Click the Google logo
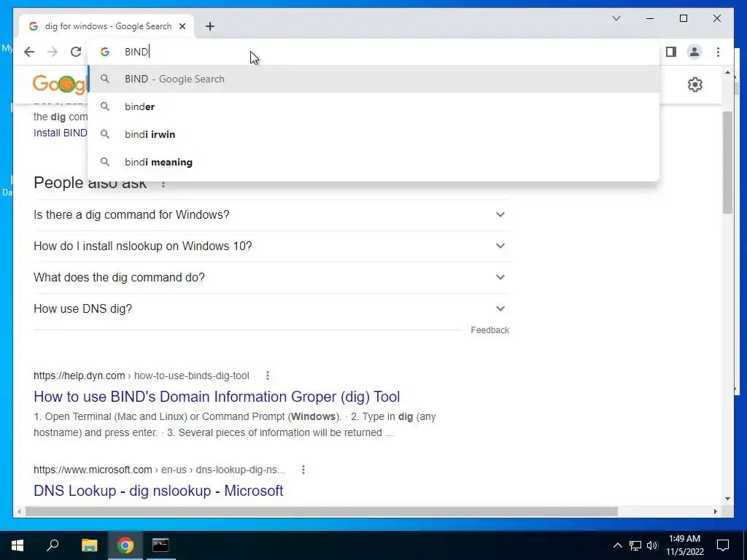Viewport: 747px width, 560px height. pos(60,85)
